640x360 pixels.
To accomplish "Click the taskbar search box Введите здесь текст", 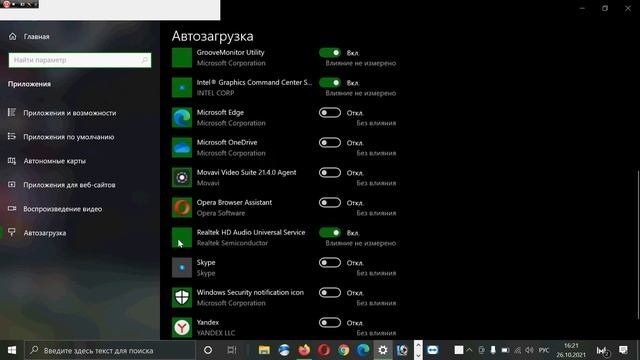I will coord(110,350).
